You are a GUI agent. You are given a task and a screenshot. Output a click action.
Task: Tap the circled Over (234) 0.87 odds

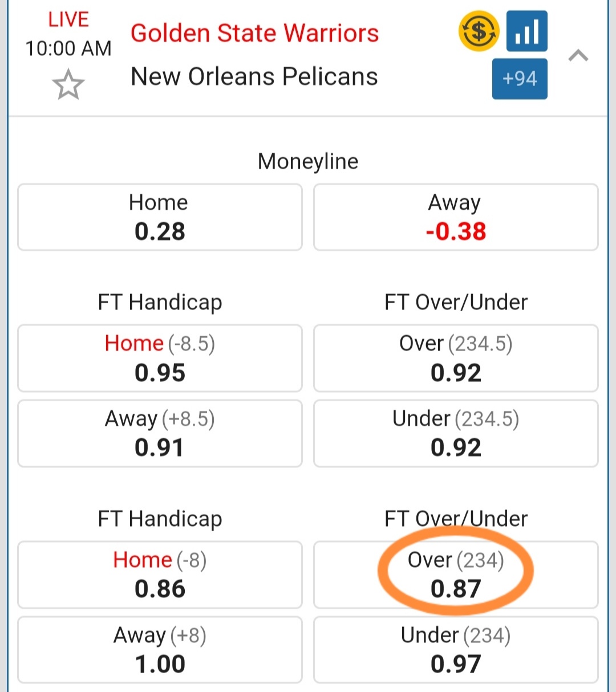point(456,575)
